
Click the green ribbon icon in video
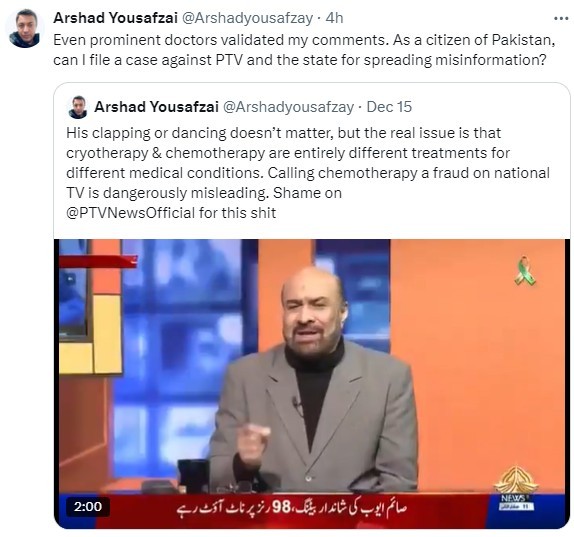525,271
